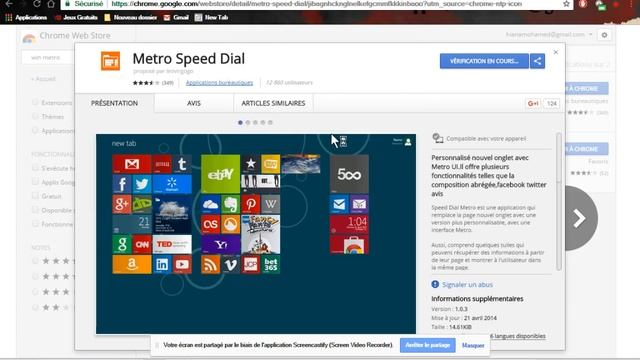Open the New Tab bookmark
Screen dimensions: 640x360
click(211, 18)
